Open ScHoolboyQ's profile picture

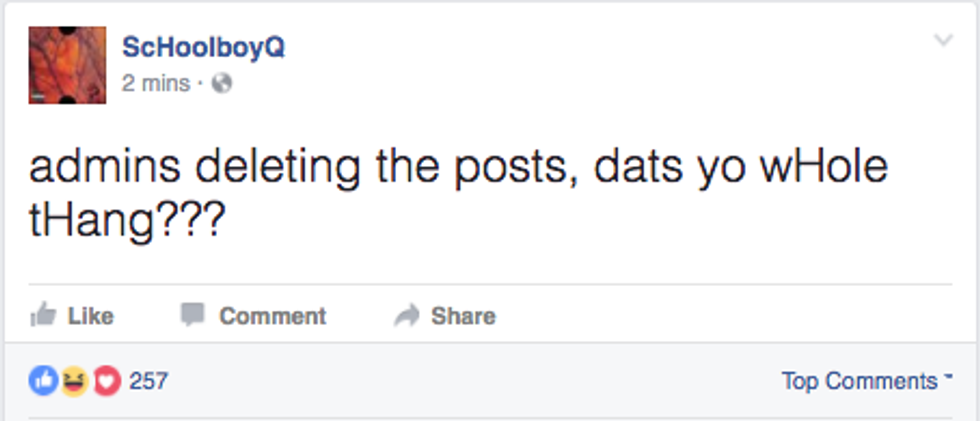[67, 65]
